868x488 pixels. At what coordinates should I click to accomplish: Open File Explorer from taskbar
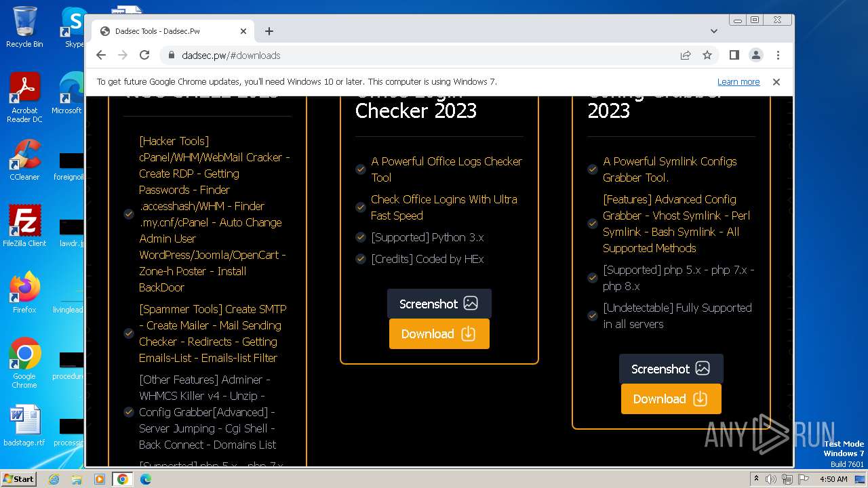(x=77, y=479)
